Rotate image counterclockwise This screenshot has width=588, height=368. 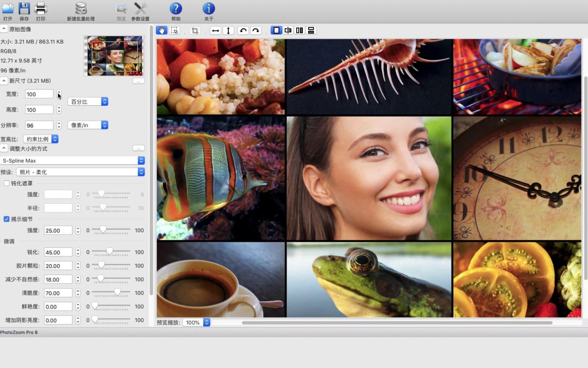[x=243, y=31]
